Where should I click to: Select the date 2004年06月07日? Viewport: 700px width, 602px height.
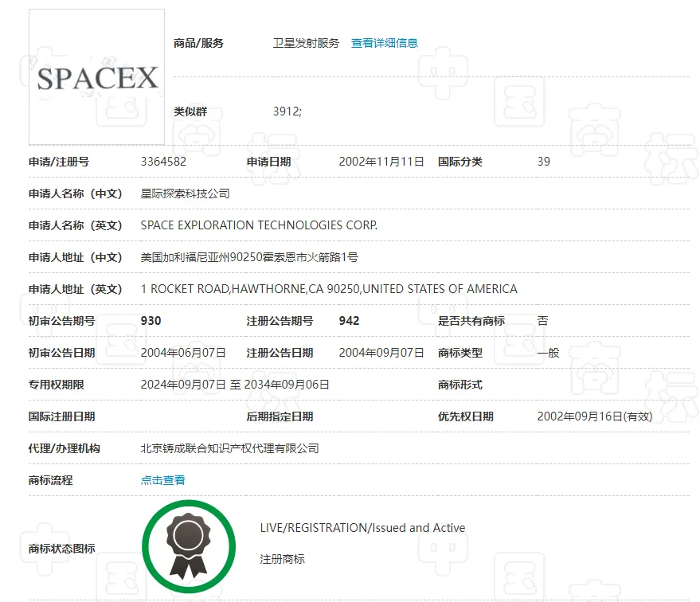[x=183, y=353]
